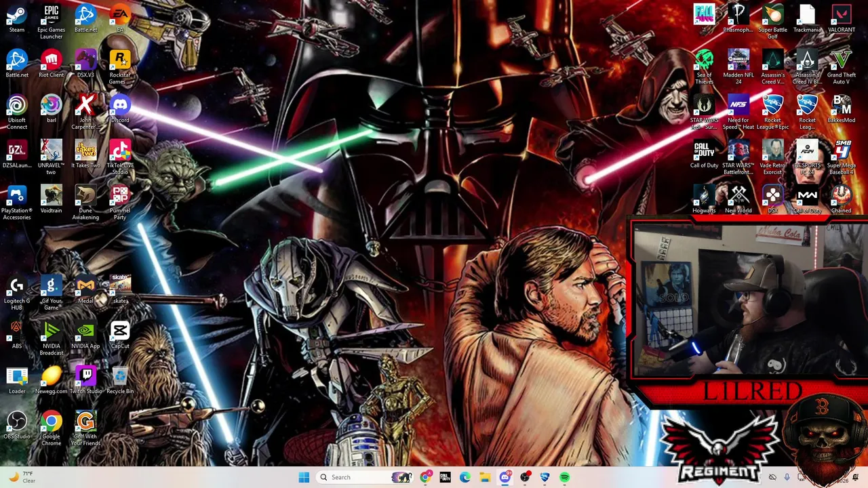Viewport: 868px width, 488px height.
Task: Open the Recycle Bin
Action: [x=120, y=381]
